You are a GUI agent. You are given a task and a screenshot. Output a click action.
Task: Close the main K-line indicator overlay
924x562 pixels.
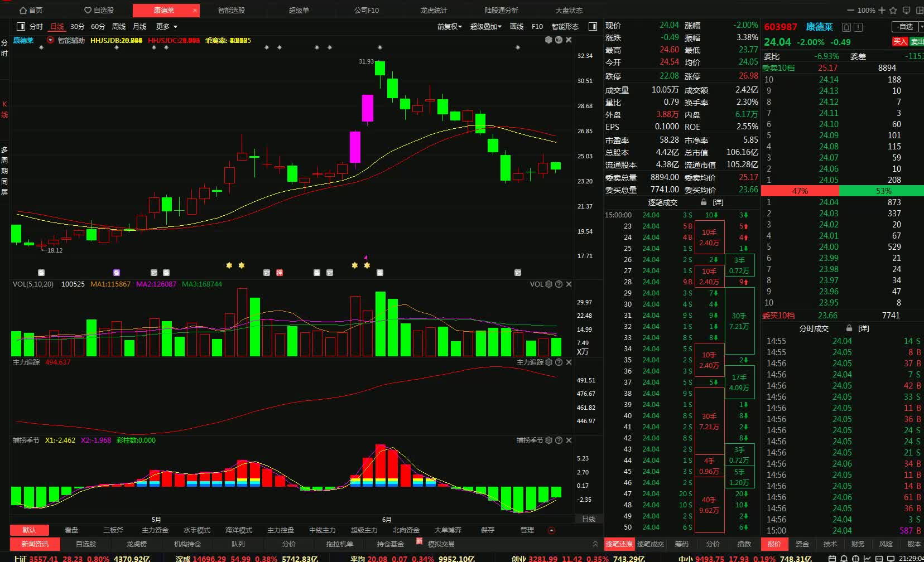click(569, 40)
